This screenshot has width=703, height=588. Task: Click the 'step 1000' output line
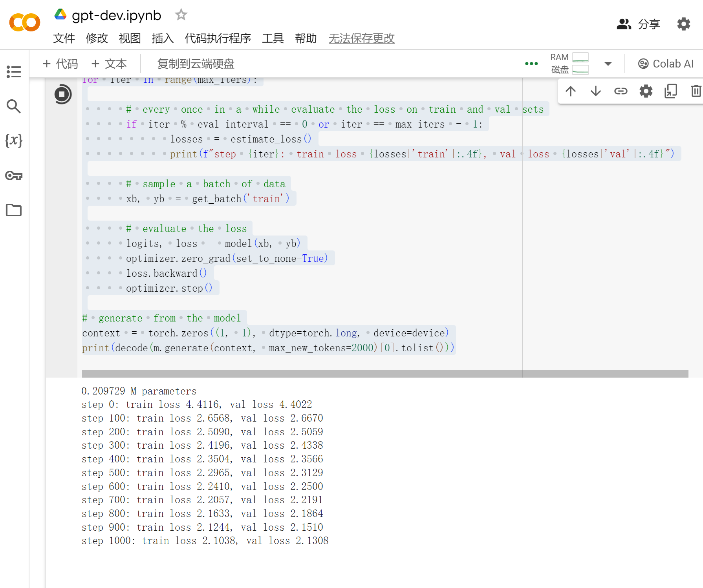pos(205,541)
